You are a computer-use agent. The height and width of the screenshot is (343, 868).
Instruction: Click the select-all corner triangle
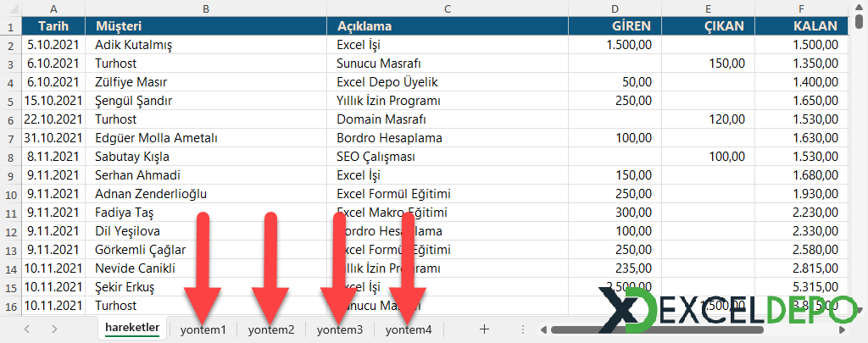(x=10, y=8)
